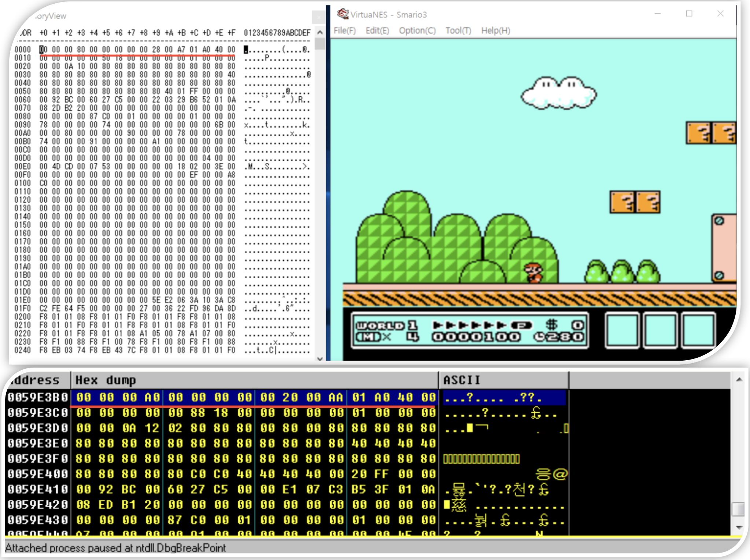The height and width of the screenshot is (560, 750).
Task: Select memory row at address 0059E410
Action: pos(38,490)
